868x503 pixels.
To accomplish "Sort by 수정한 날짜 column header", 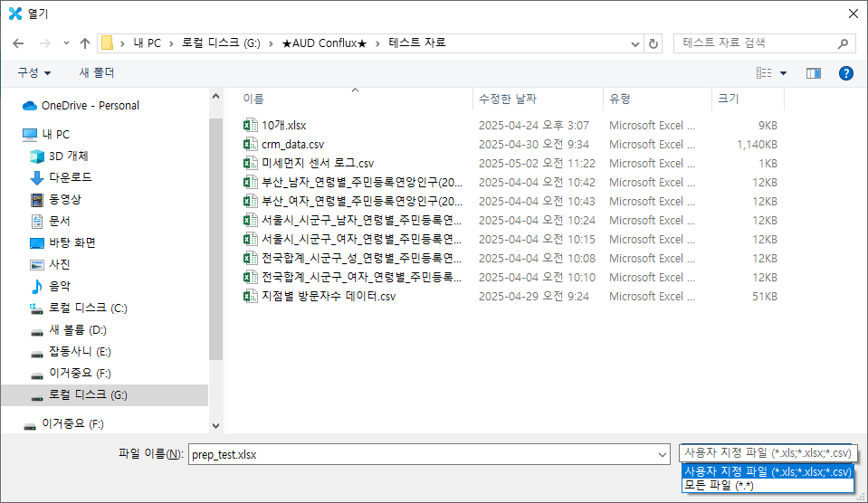I will (508, 99).
